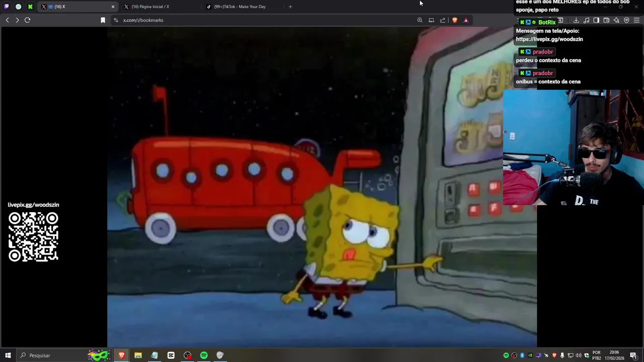Click pradobr above 'perdeu o contexto da cena'
The image size is (644, 362).
tap(543, 52)
